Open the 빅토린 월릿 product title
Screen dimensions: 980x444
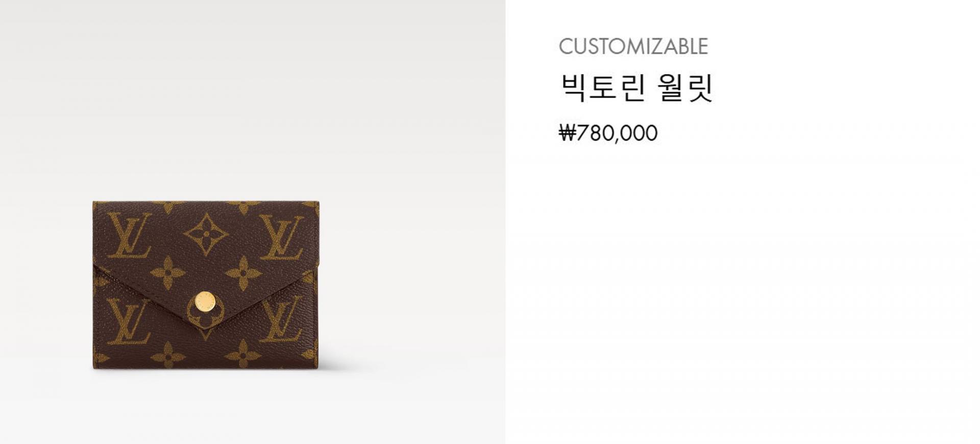pyautogui.click(x=636, y=88)
